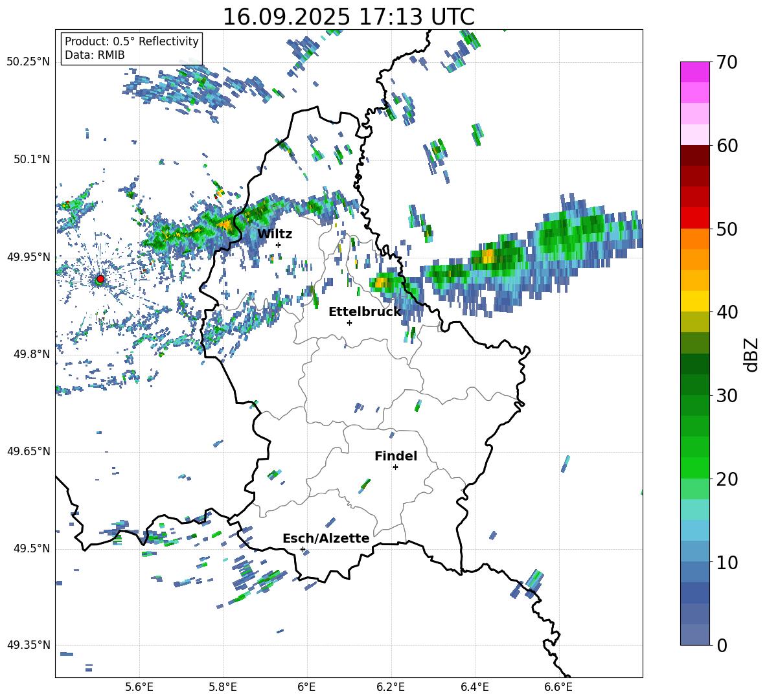This screenshot has height=700, width=767.
Task: Click the 40 dBZ colorbar tick label
Action: pos(727,312)
